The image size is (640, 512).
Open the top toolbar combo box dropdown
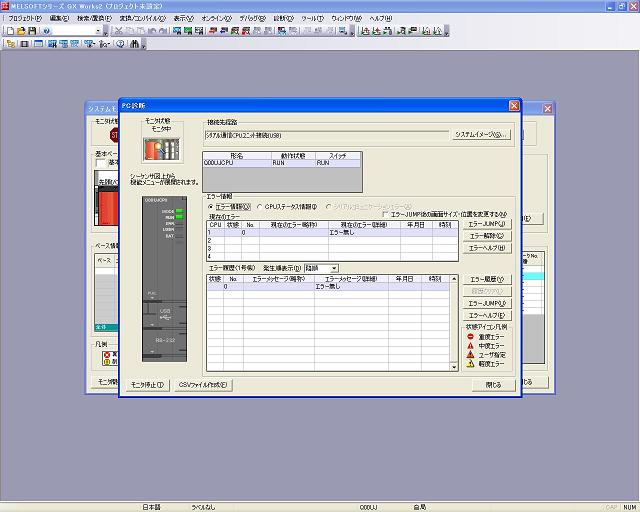(x=98, y=31)
